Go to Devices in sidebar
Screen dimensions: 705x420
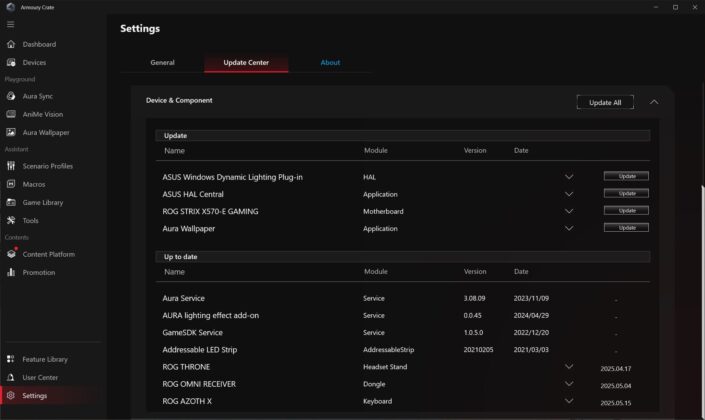click(x=34, y=63)
